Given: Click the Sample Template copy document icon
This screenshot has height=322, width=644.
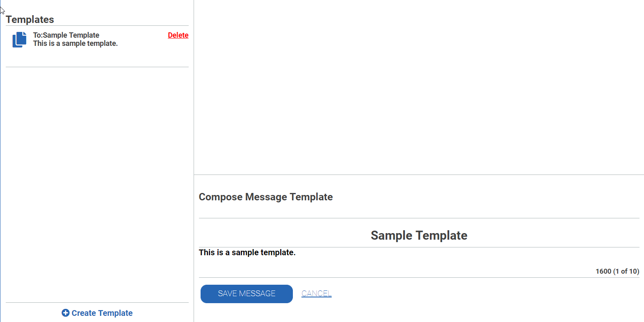Looking at the screenshot, I should 19,40.
